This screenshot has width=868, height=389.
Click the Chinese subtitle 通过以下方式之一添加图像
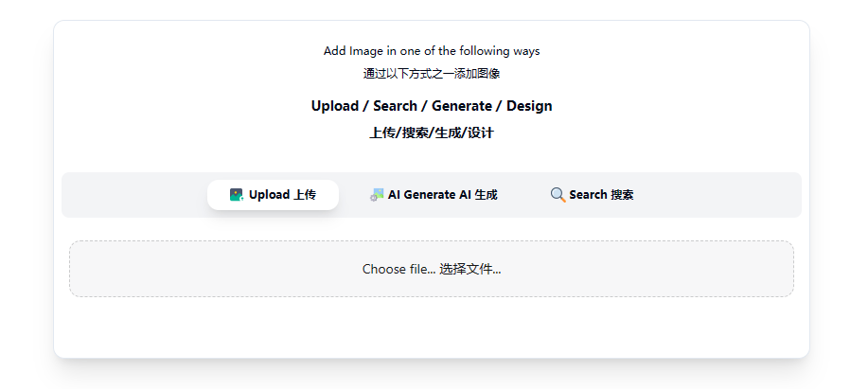432,74
